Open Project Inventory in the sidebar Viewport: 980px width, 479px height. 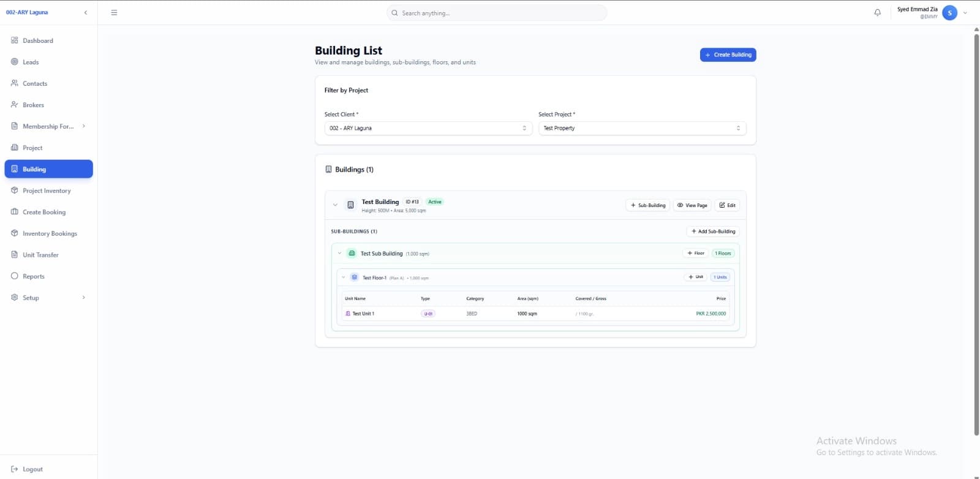pos(48,190)
